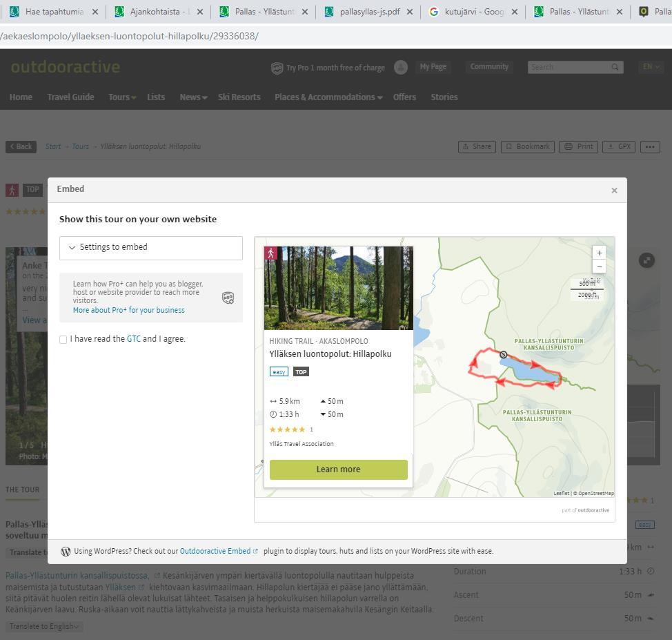The height and width of the screenshot is (640, 672).
Task: Open More about Pro+ for your business
Action: (128, 310)
